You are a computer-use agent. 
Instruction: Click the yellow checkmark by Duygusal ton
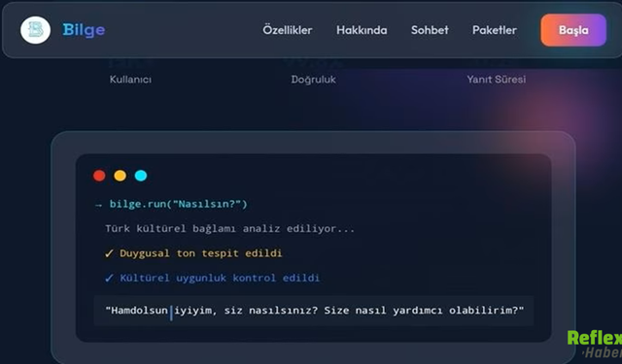click(109, 253)
